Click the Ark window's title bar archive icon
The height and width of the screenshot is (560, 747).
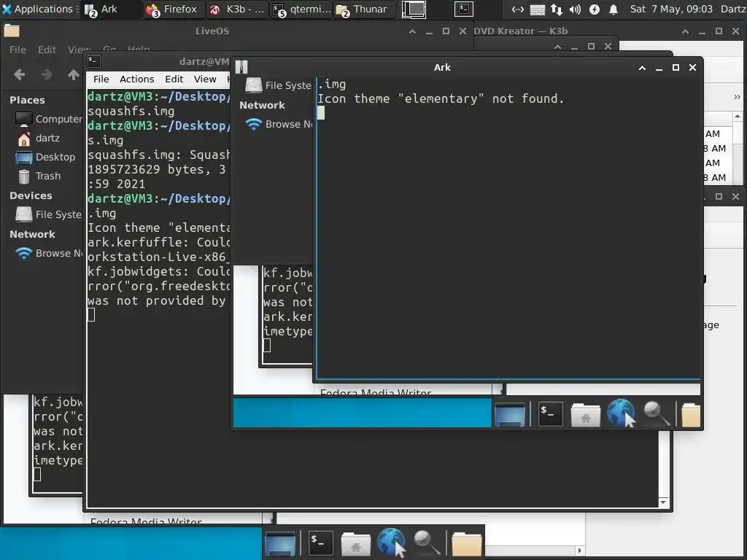(x=241, y=67)
